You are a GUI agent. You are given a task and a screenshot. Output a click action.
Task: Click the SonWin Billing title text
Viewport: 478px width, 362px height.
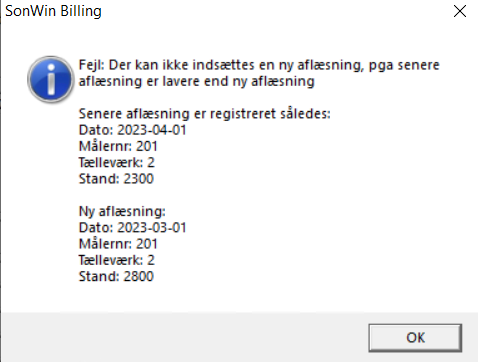pos(53,11)
